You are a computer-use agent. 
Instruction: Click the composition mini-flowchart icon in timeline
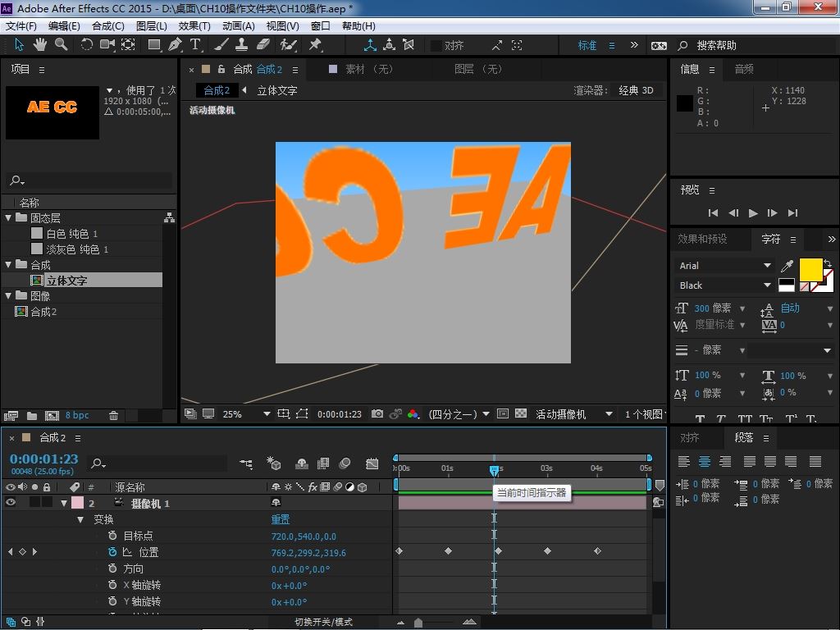tap(246, 464)
